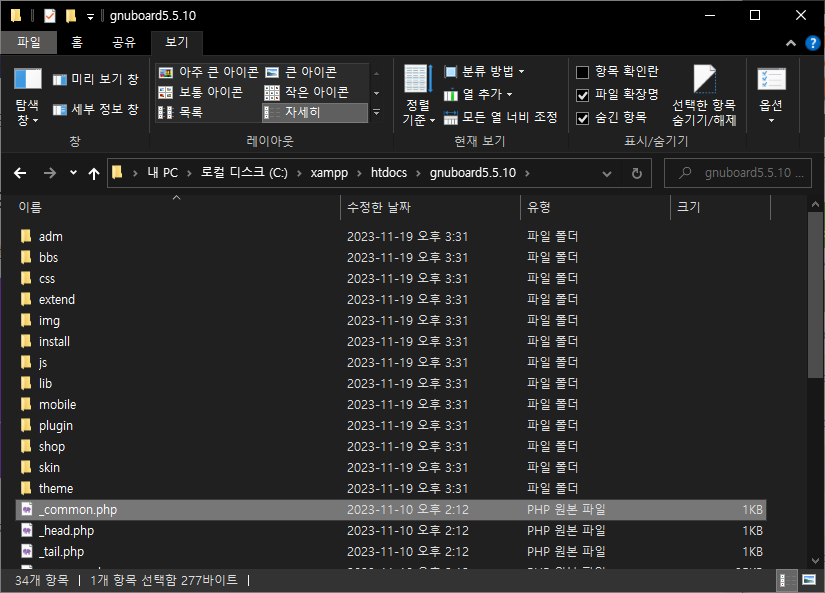Image resolution: width=825 pixels, height=593 pixels.
Task: Open the navigation pane (탐색 창) menu
Action: 27,96
